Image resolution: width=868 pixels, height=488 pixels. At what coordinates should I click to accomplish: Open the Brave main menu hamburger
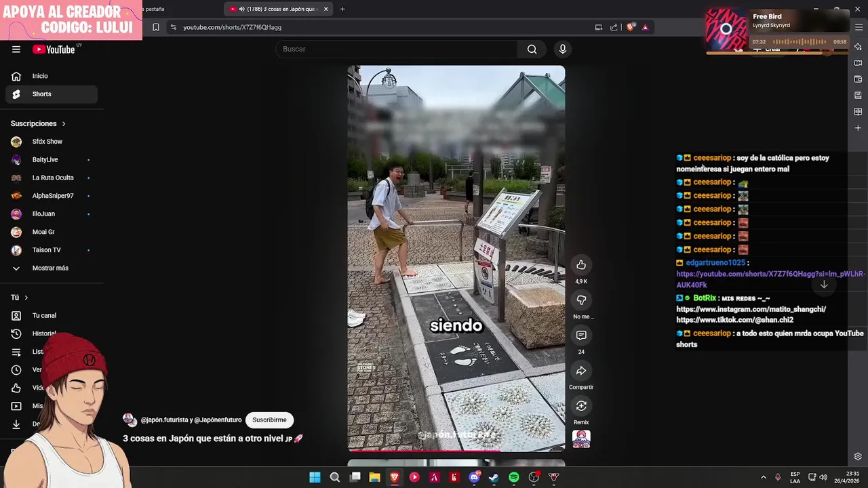pyautogui.click(x=859, y=27)
